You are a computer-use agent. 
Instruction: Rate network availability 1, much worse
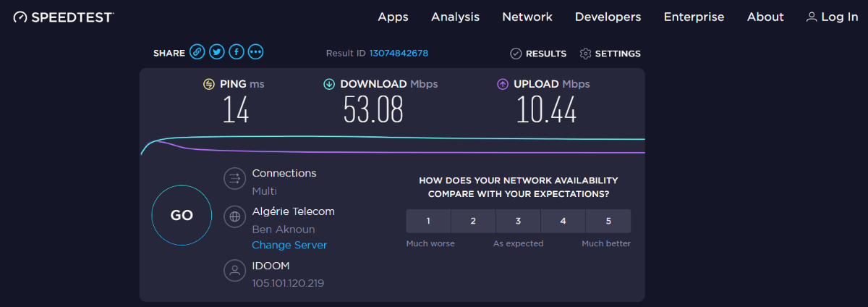pyautogui.click(x=428, y=221)
